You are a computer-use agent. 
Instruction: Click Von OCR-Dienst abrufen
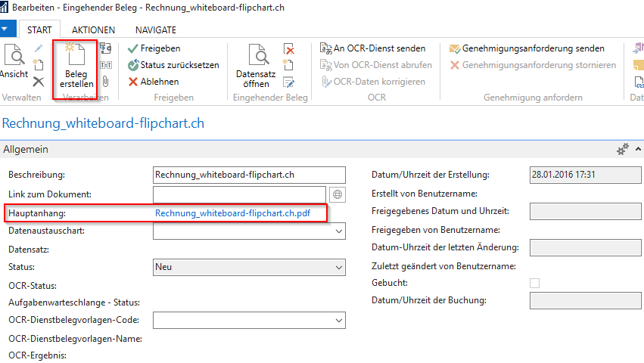(376, 65)
